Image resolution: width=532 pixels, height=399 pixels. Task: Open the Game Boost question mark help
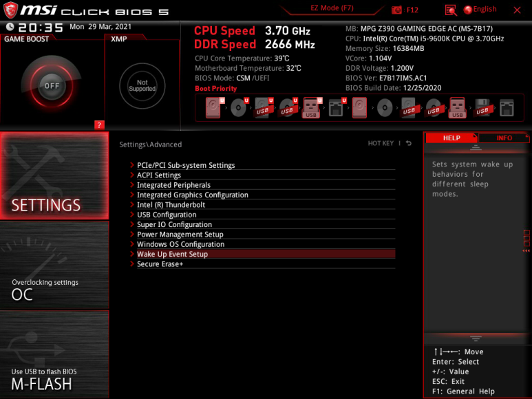[99, 125]
